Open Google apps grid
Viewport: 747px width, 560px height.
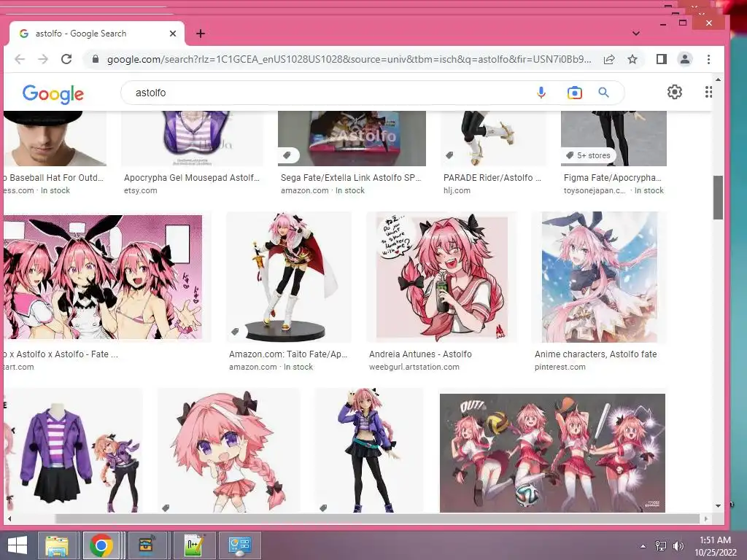(708, 92)
